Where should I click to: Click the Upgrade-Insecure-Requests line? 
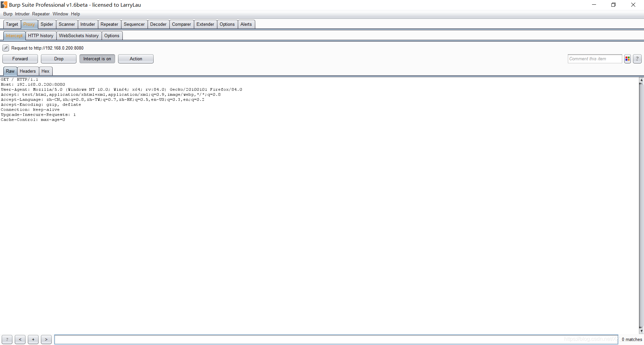38,115
